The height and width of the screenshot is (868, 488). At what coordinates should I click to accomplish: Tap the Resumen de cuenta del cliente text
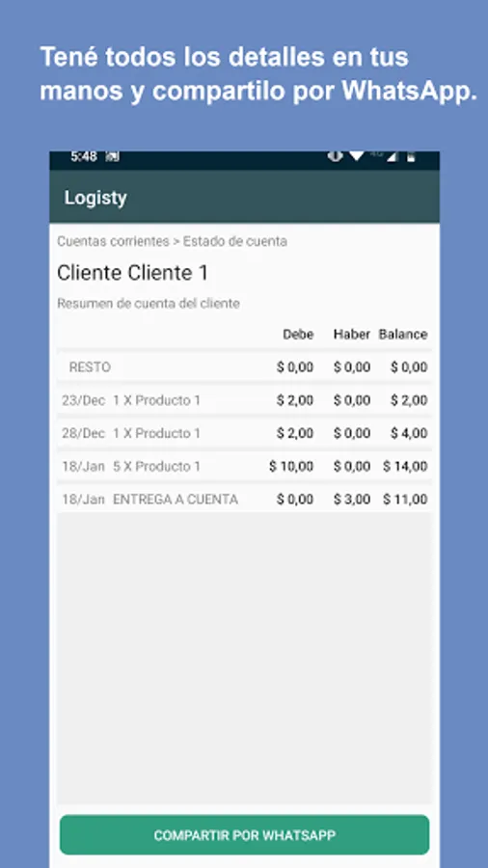click(149, 304)
